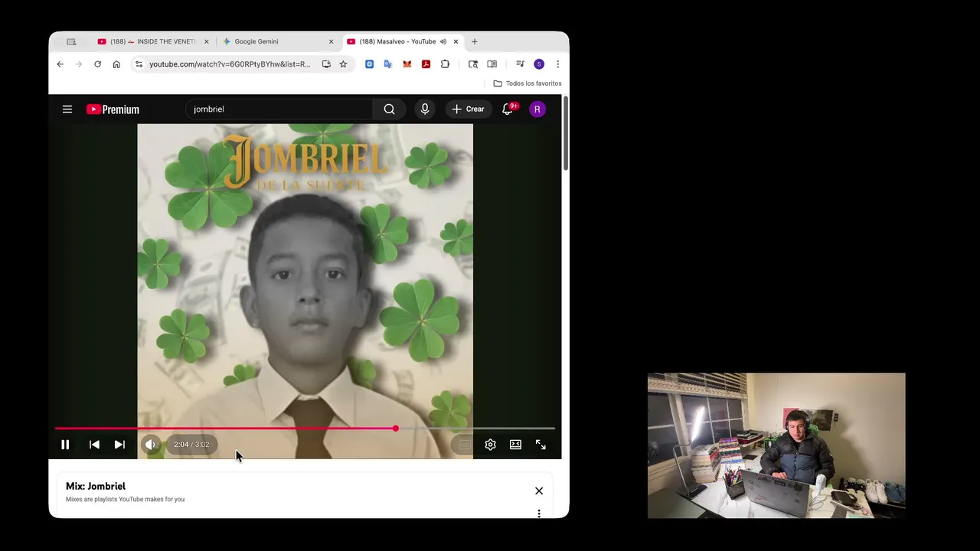Skip to next video in mix

(x=119, y=445)
